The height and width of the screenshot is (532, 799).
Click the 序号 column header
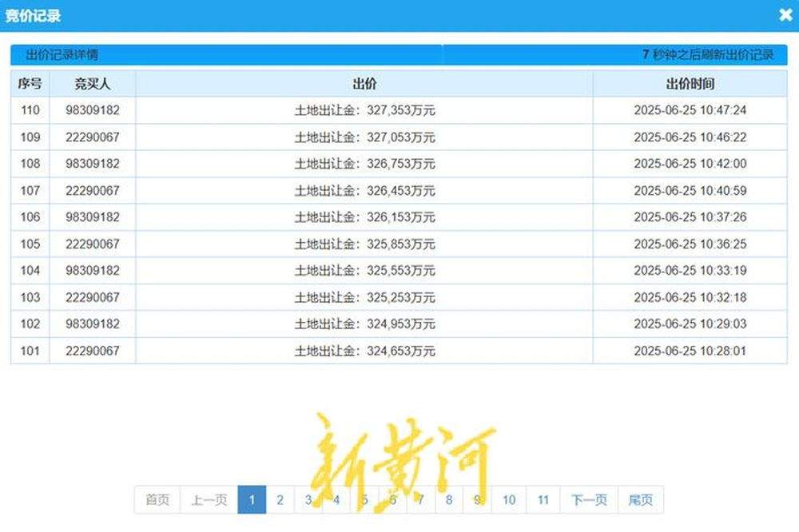tap(30, 83)
